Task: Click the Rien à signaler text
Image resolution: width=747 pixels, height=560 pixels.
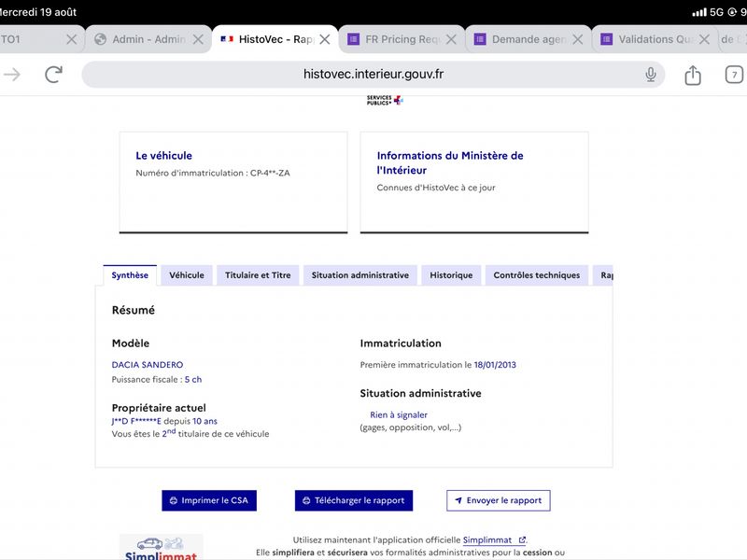Action: point(399,414)
